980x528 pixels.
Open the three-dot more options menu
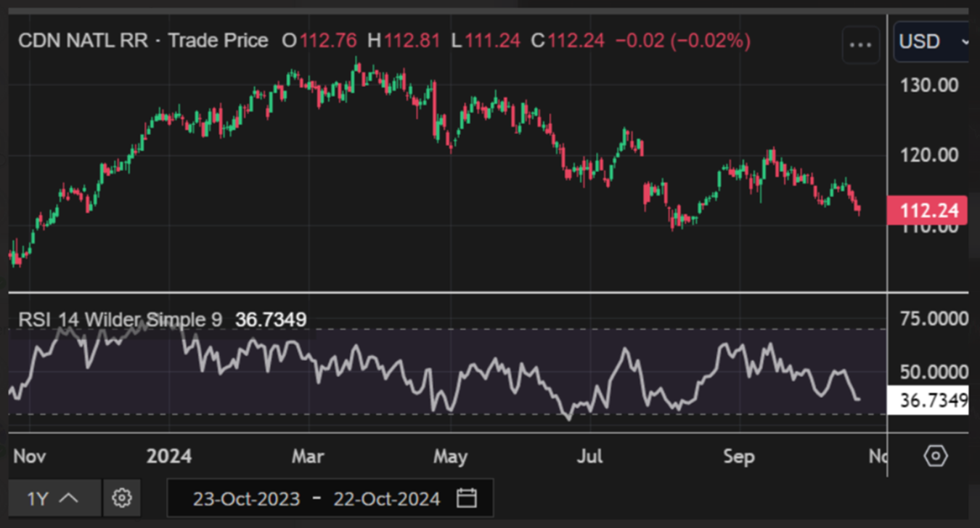coord(860,44)
